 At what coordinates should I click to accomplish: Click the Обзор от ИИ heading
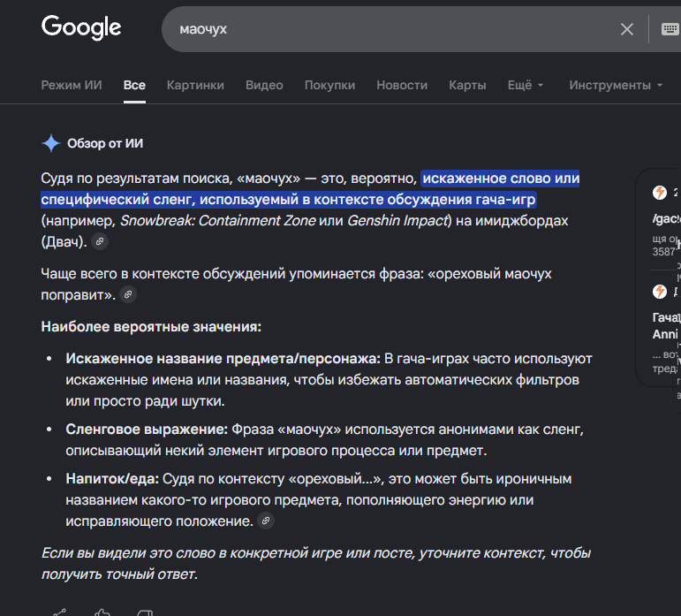point(105,143)
